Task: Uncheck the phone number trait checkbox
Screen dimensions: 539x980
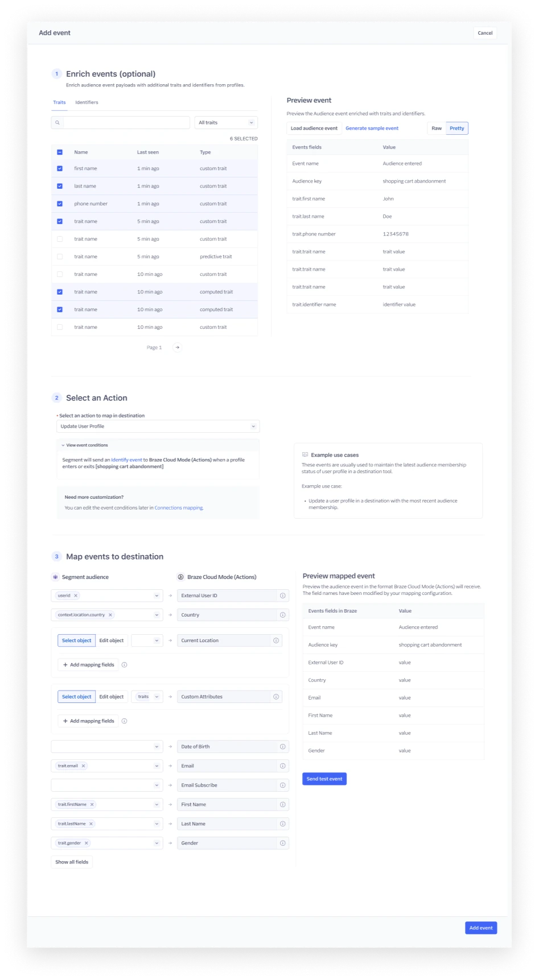Action: pyautogui.click(x=60, y=204)
